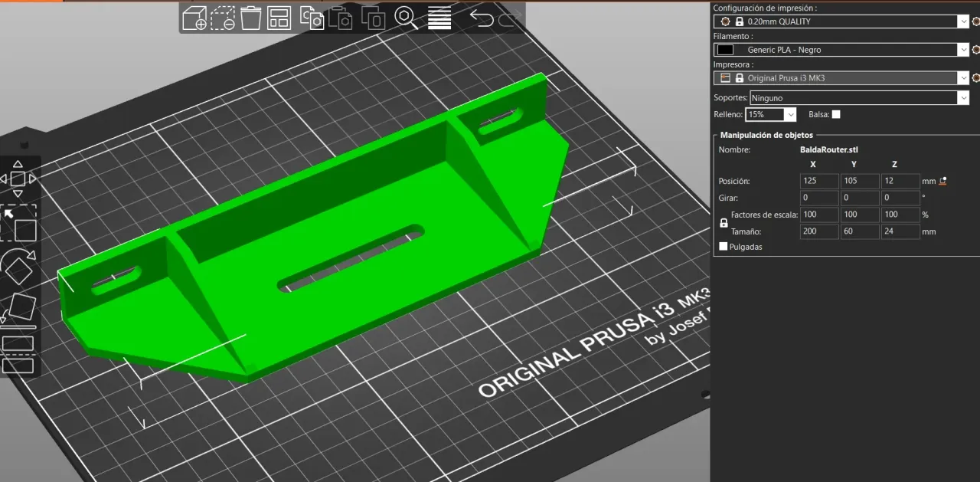This screenshot has width=980, height=482.
Task: Open filament settings gear beside Generic PLA
Action: click(x=975, y=50)
